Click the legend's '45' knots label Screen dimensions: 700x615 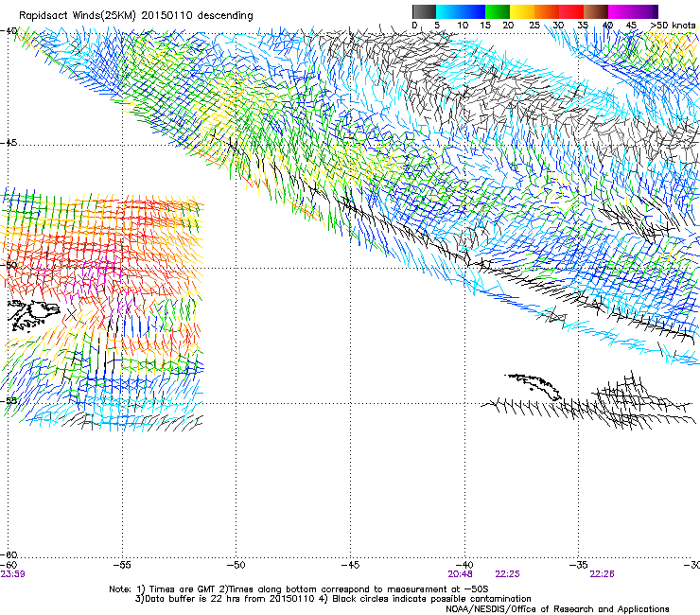(x=630, y=26)
